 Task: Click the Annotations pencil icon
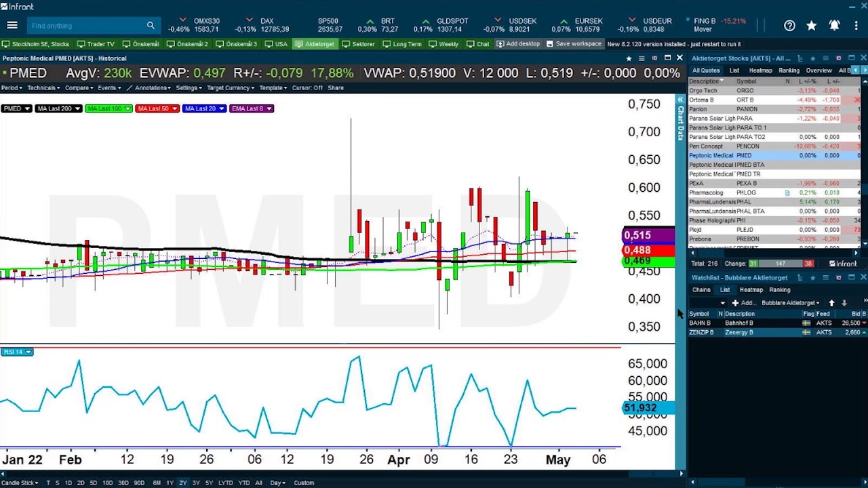tap(130, 88)
